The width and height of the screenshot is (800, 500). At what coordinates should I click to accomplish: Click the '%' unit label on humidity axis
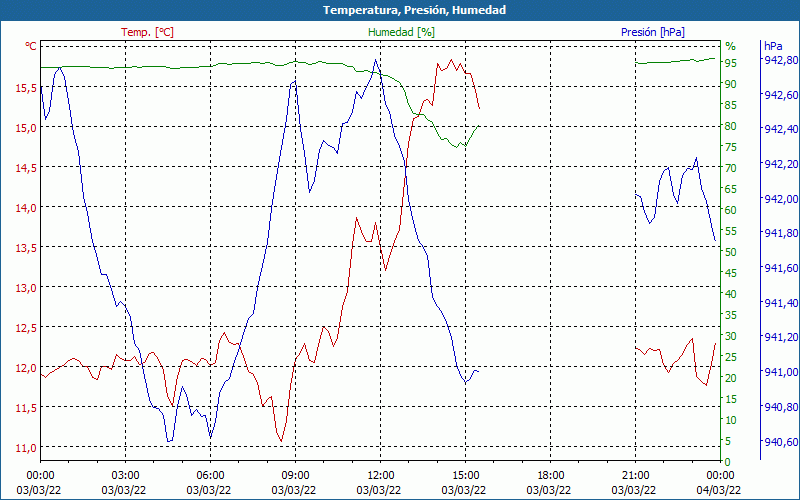pyautogui.click(x=731, y=46)
